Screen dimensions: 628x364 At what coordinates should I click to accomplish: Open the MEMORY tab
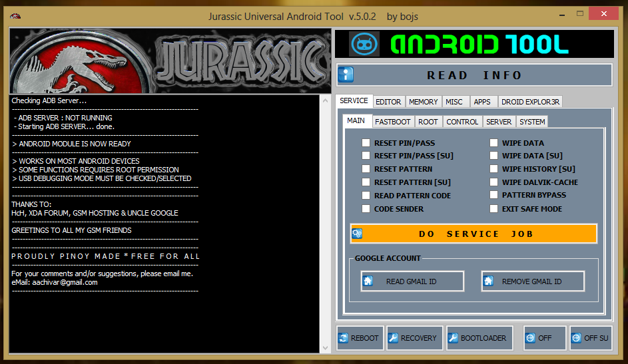coord(424,102)
